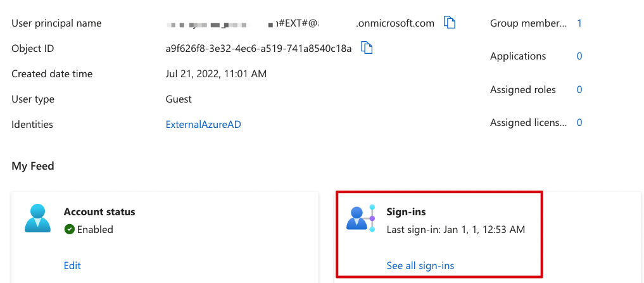The height and width of the screenshot is (283, 644).
Task: Copy the User principal name to clipboard
Action: [x=450, y=23]
